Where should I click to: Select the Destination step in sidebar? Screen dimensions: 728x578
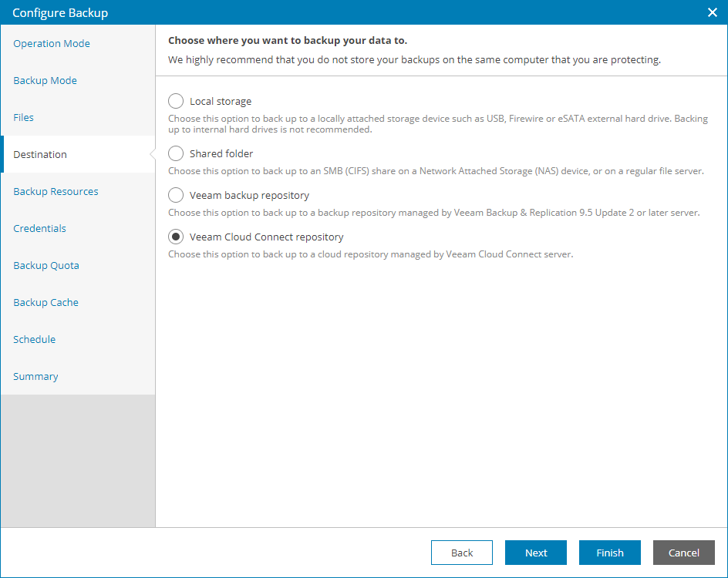(40, 155)
